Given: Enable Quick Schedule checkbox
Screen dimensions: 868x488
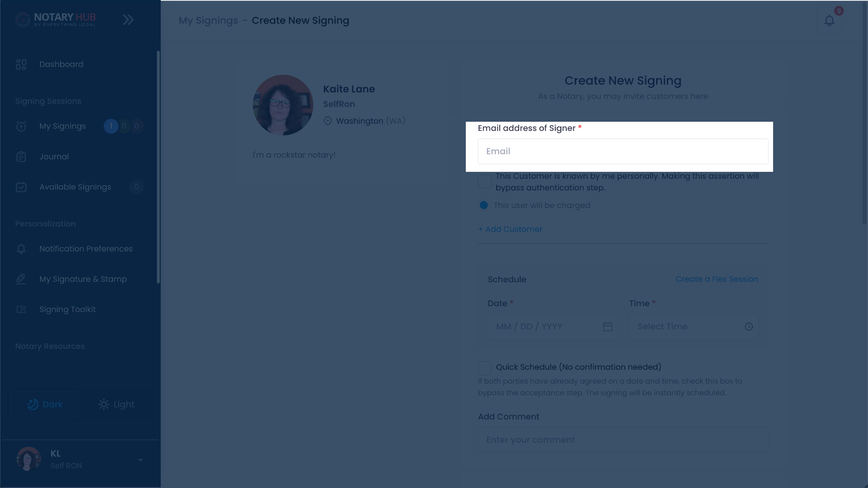Looking at the screenshot, I should point(485,368).
